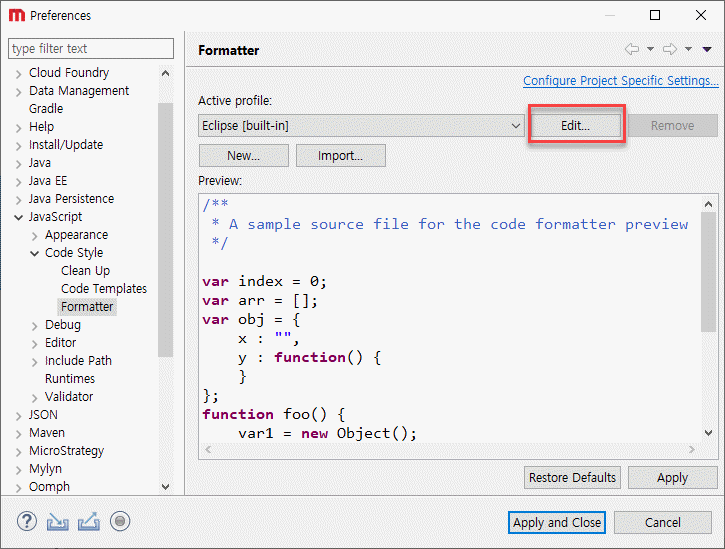The width and height of the screenshot is (725, 549).
Task: Select Runtimes under JavaScript
Action: point(70,379)
